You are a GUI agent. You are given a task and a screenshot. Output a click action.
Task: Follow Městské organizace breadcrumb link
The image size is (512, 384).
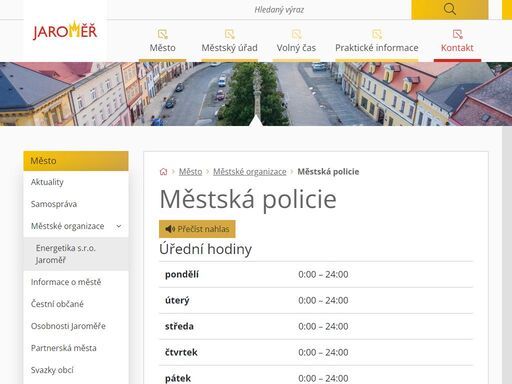(x=250, y=172)
